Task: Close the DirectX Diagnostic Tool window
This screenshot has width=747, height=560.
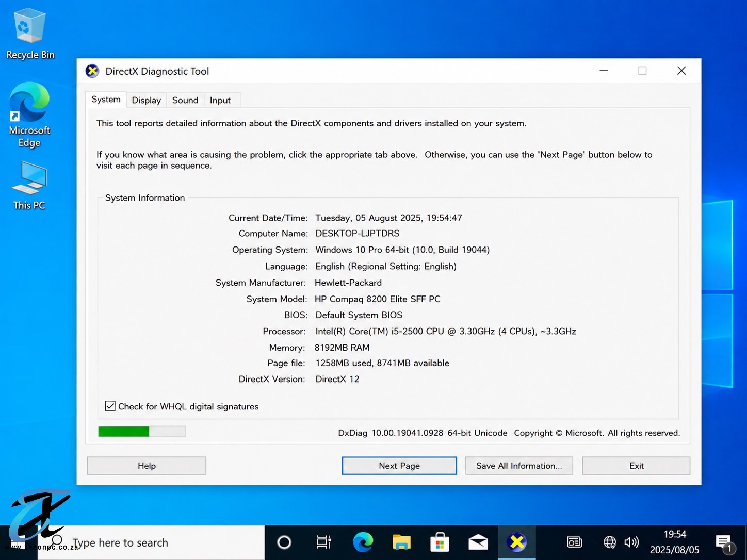Action: (681, 71)
